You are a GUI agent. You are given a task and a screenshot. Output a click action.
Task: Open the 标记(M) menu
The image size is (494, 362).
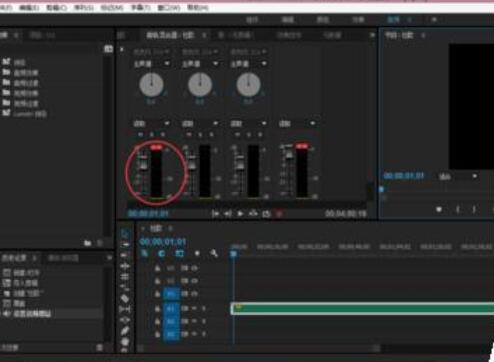tap(112, 7)
